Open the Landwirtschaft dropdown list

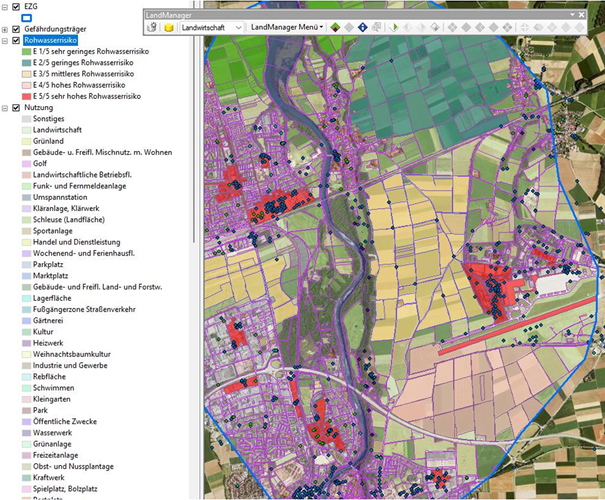238,28
